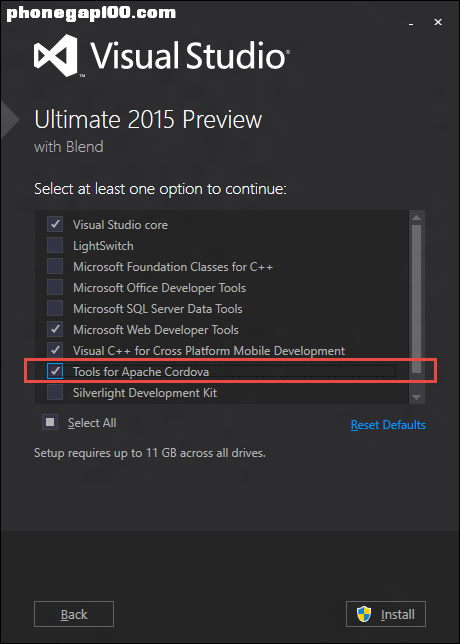Toggle the Select All checkbox
460x644 pixels.
coord(50,423)
